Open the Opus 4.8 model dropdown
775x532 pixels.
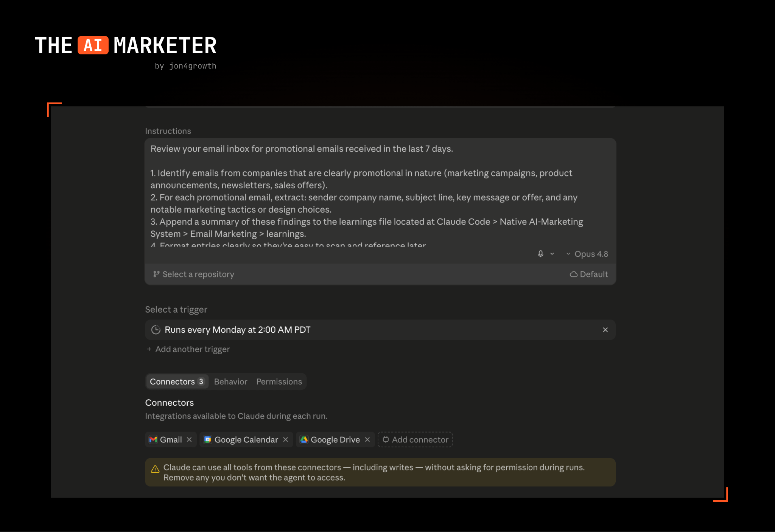pyautogui.click(x=587, y=254)
